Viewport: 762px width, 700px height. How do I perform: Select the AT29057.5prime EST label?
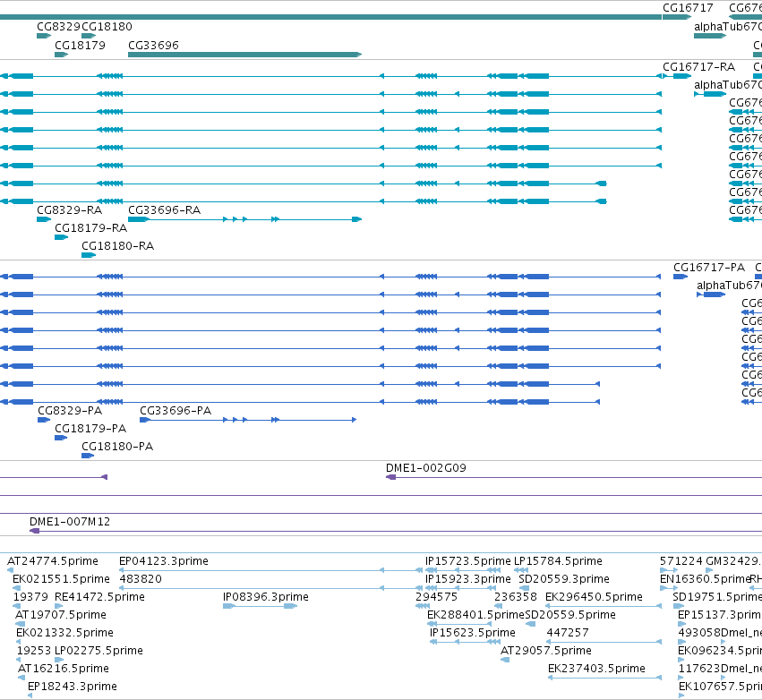[x=546, y=651]
